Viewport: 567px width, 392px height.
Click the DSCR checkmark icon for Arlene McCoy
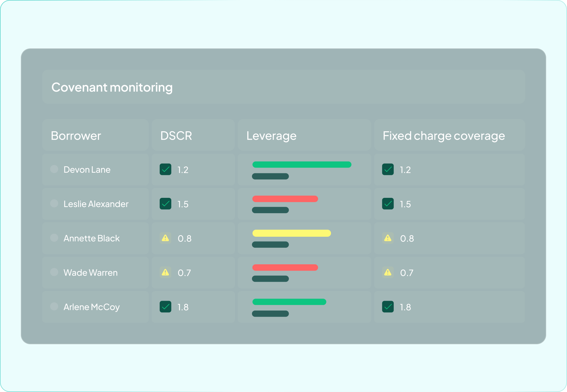166,307
